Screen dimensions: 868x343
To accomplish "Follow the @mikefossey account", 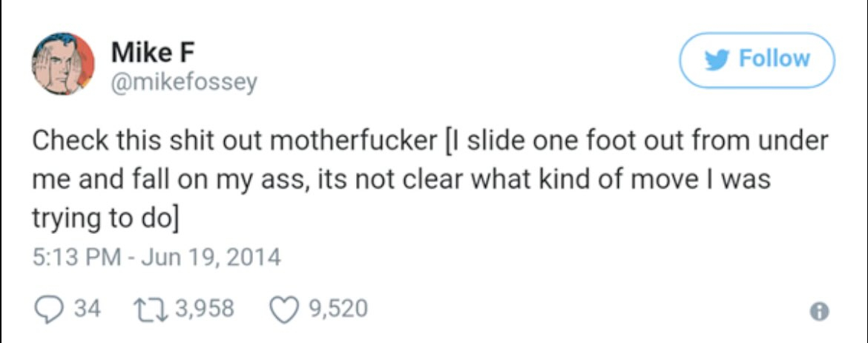I will (757, 59).
